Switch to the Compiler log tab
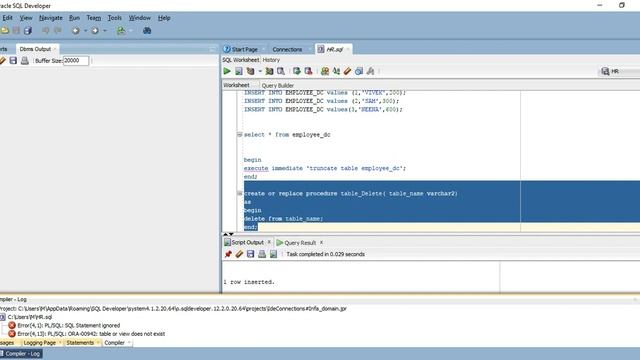The height and width of the screenshot is (360, 640). click(114, 343)
